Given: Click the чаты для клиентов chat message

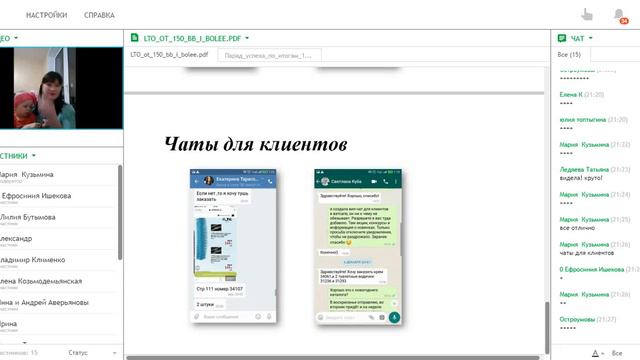Looking at the screenshot, I should click(587, 253).
